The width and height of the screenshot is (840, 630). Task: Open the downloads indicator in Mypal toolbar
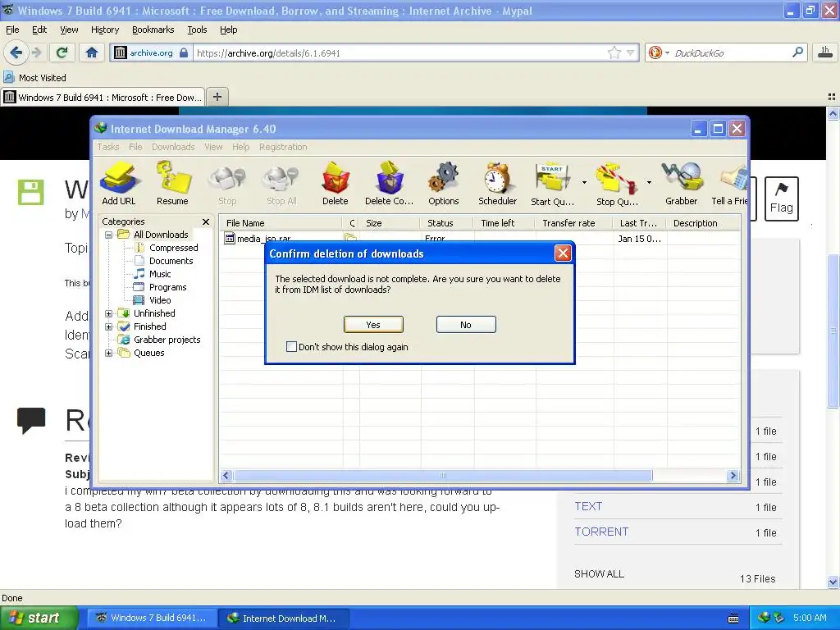pos(825,52)
